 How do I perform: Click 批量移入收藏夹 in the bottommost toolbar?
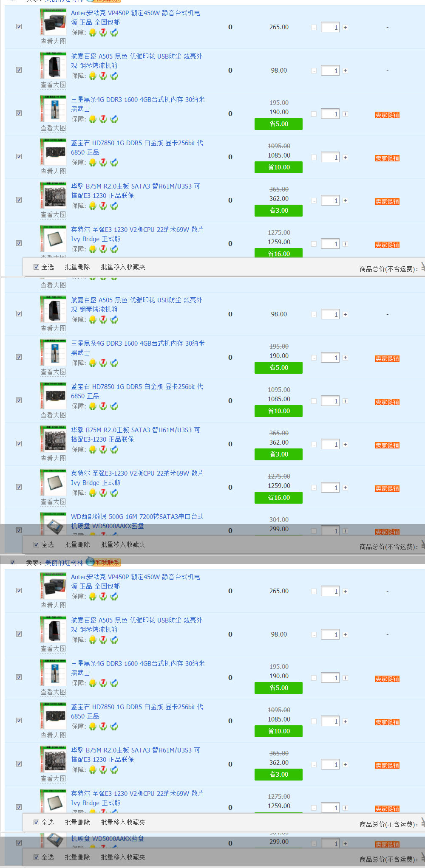tap(123, 857)
